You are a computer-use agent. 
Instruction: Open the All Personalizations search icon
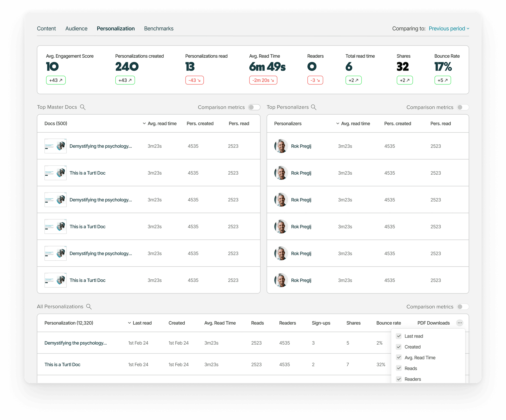coord(89,307)
